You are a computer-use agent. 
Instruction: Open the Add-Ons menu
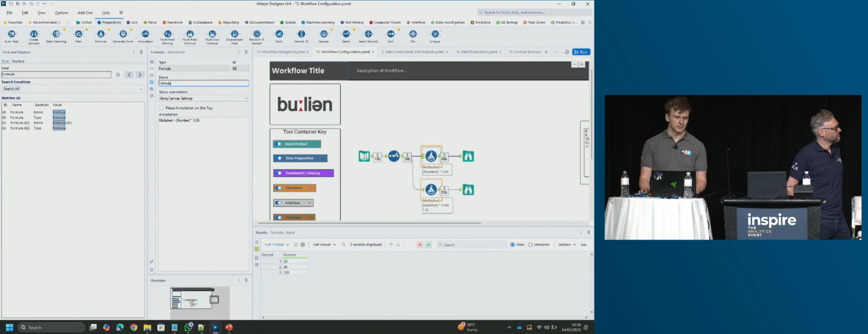(x=85, y=13)
